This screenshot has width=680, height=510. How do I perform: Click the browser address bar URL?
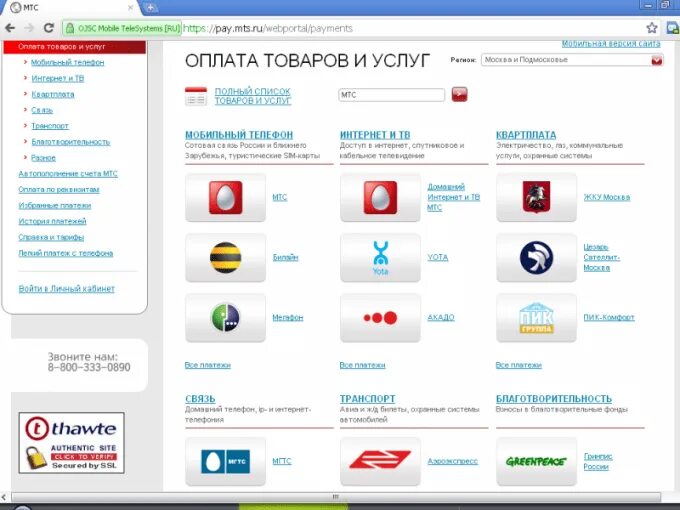click(x=268, y=29)
